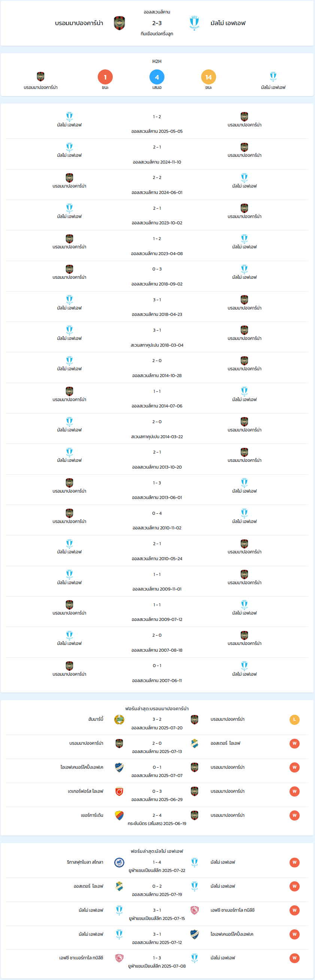
Task: Click the Brommapojkarna crest in the match header
Action: [119, 23]
